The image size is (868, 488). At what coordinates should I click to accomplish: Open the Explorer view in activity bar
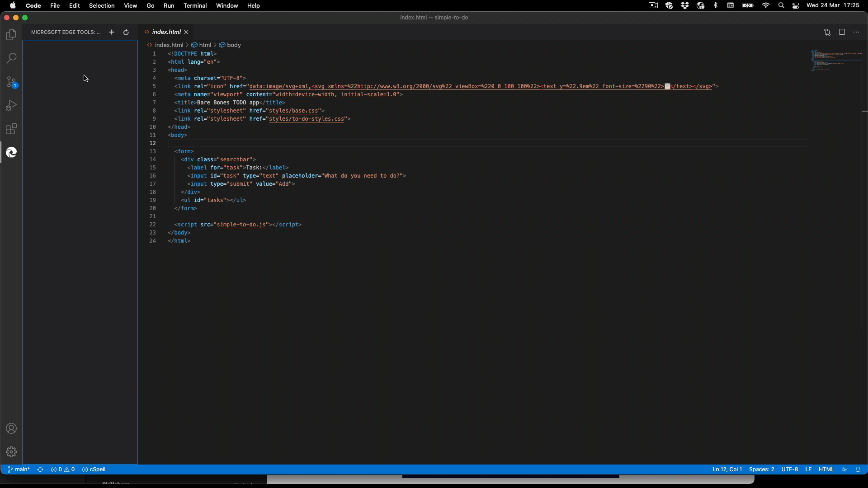(11, 35)
